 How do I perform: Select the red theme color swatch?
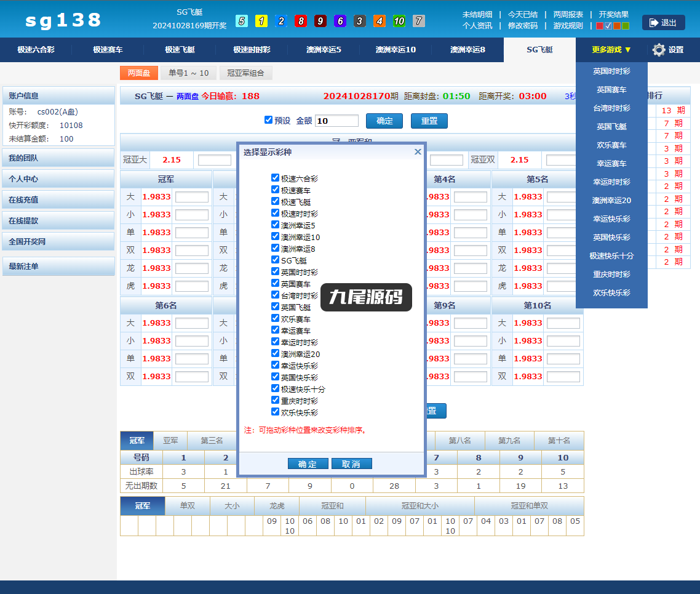click(600, 26)
